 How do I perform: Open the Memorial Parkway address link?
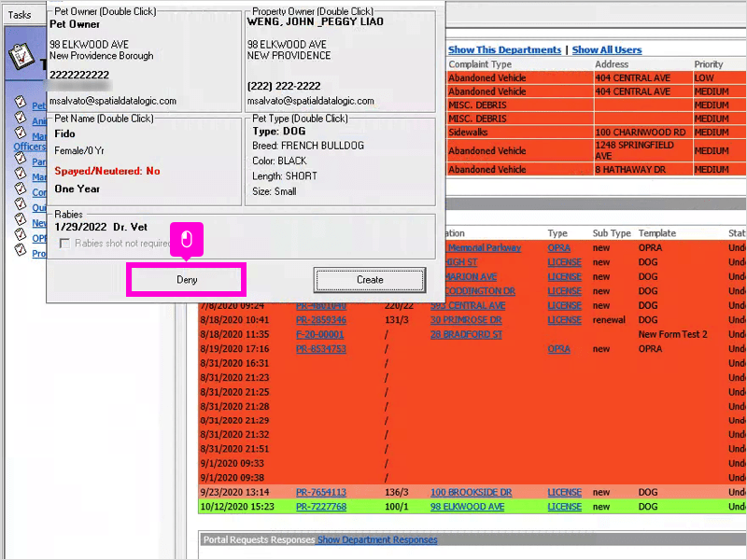[484, 248]
